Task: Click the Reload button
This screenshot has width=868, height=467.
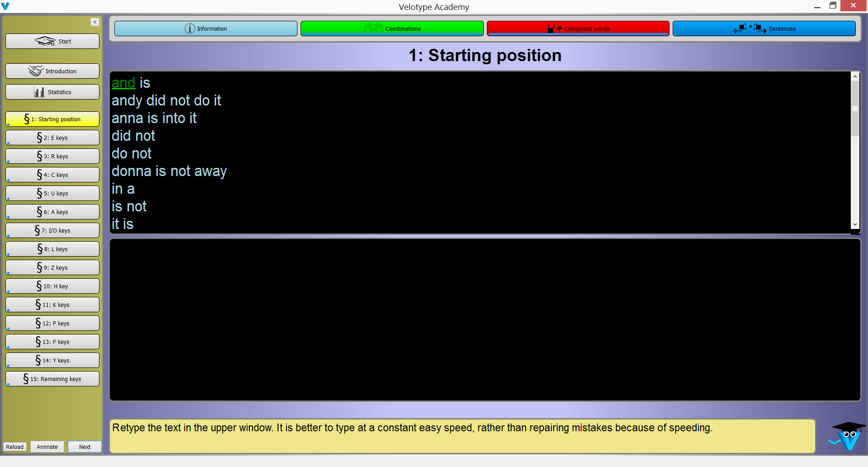Action: coord(15,447)
